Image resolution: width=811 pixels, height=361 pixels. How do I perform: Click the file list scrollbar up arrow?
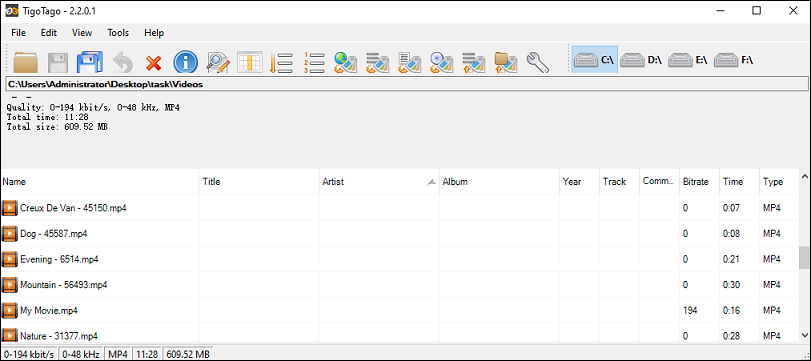tap(805, 177)
